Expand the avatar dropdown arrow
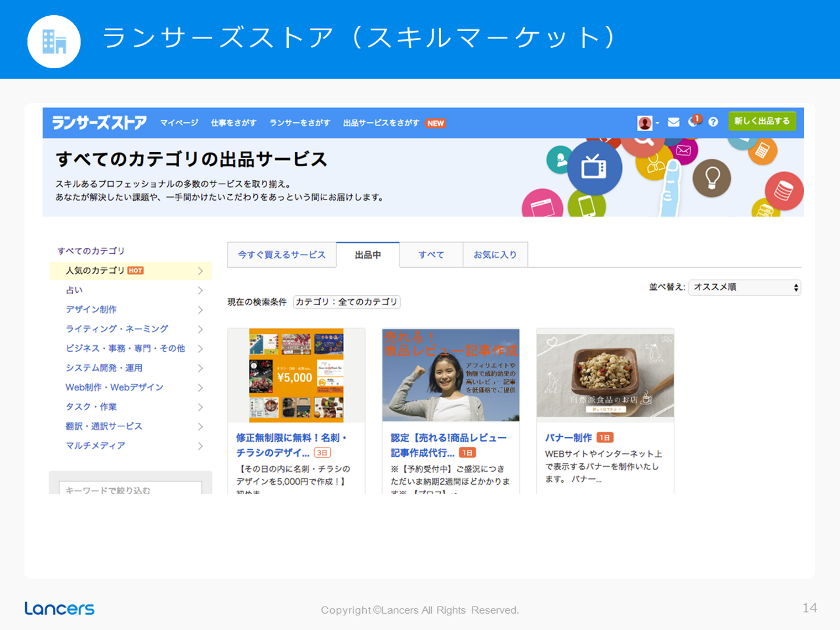The width and height of the screenshot is (840, 630). tap(657, 123)
